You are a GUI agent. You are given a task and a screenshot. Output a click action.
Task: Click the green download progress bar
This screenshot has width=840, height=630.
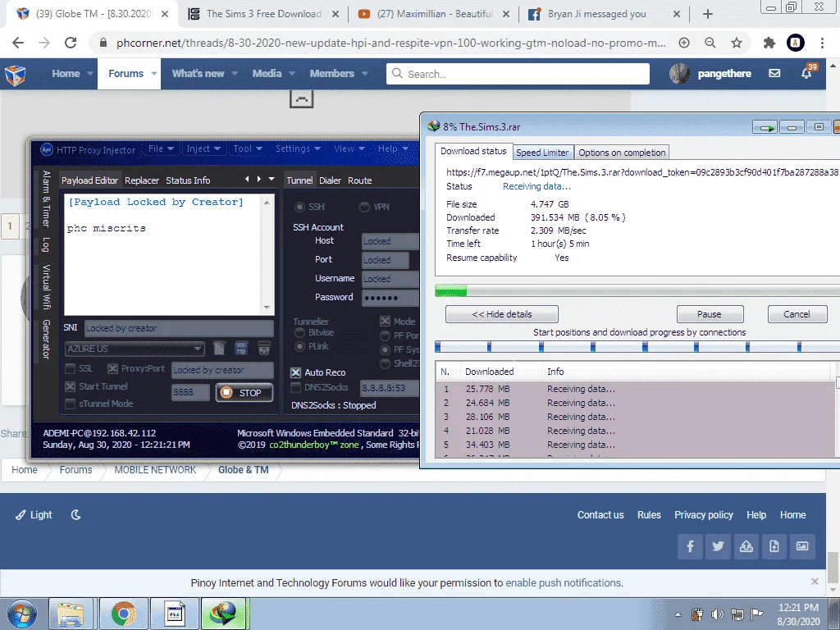tap(450, 291)
